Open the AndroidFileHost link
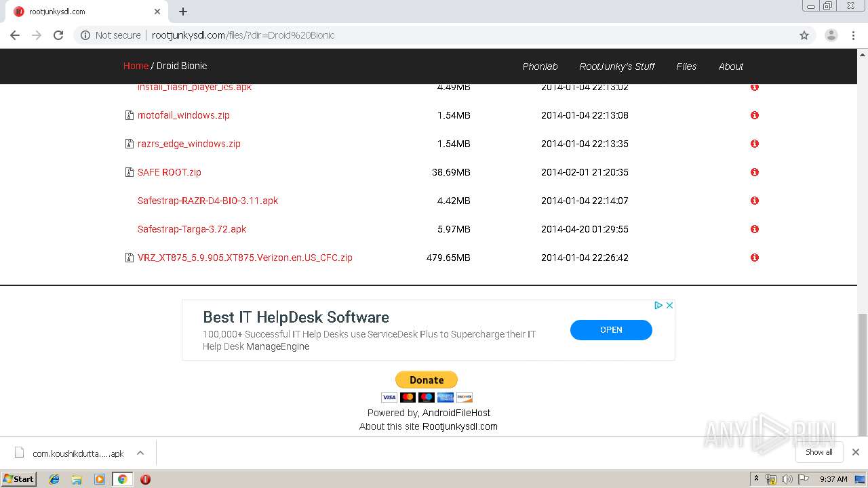 pyautogui.click(x=456, y=413)
